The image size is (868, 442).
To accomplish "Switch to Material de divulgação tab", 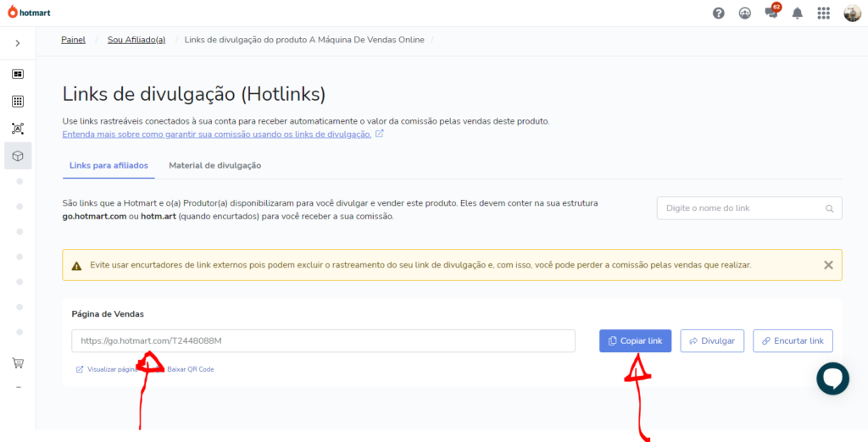I will click(214, 165).
